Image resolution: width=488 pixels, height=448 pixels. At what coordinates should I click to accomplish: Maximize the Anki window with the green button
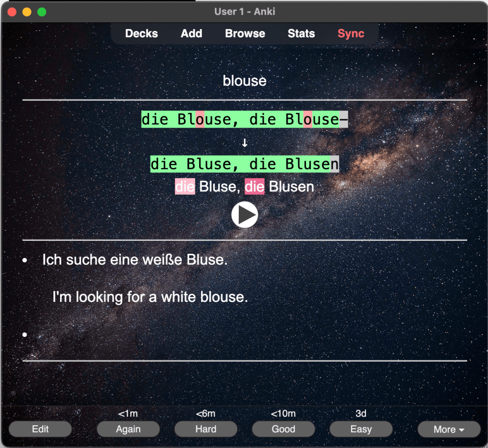coord(42,12)
